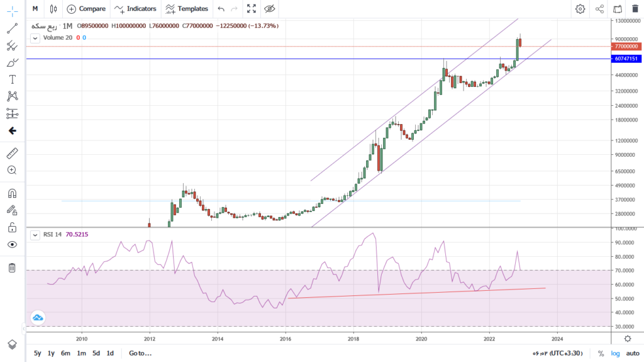Open the UTC+3:30 timezone menu
The width and height of the screenshot is (644, 362).
558,353
